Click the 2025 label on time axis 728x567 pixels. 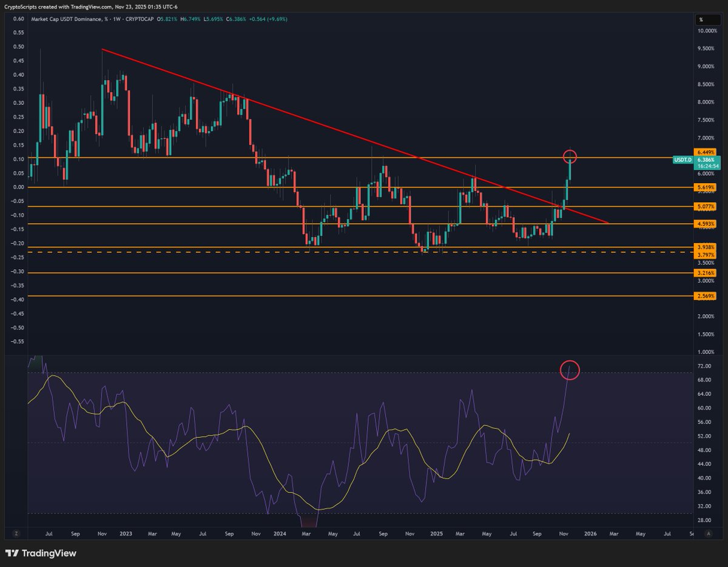click(x=435, y=534)
